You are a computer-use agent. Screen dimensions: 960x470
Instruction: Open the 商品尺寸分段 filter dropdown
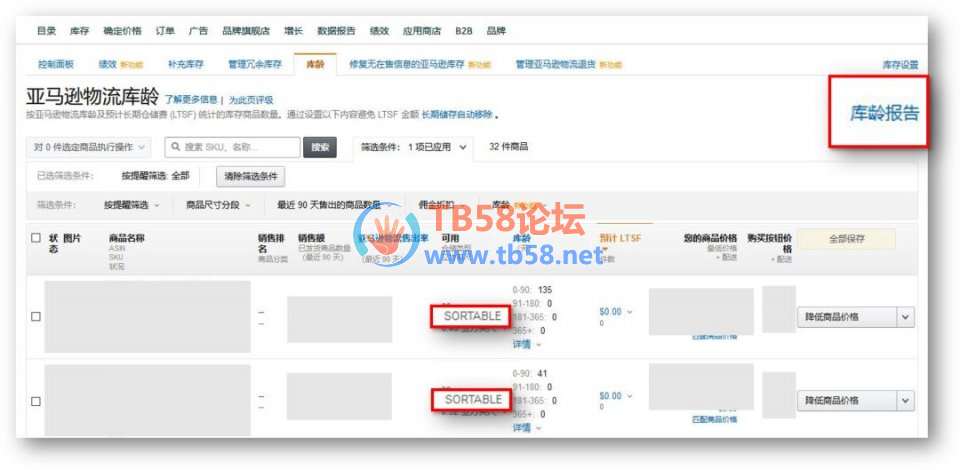pos(218,206)
